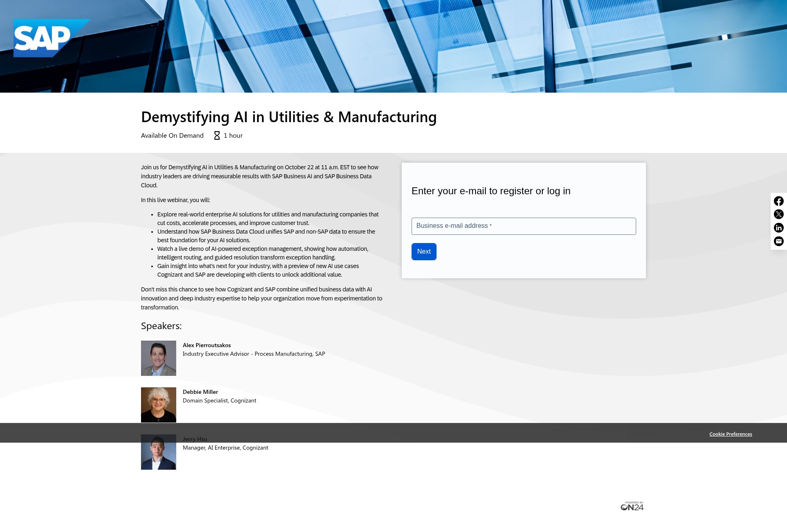Screen dimensions: 787x532
Task: Click the webinar title heading
Action: click(x=289, y=117)
